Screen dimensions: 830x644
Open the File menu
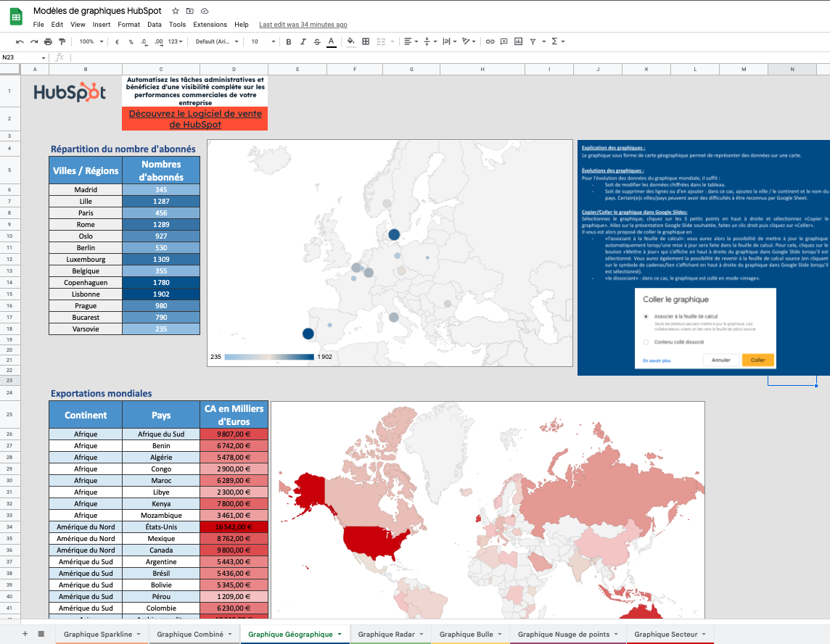click(x=38, y=25)
